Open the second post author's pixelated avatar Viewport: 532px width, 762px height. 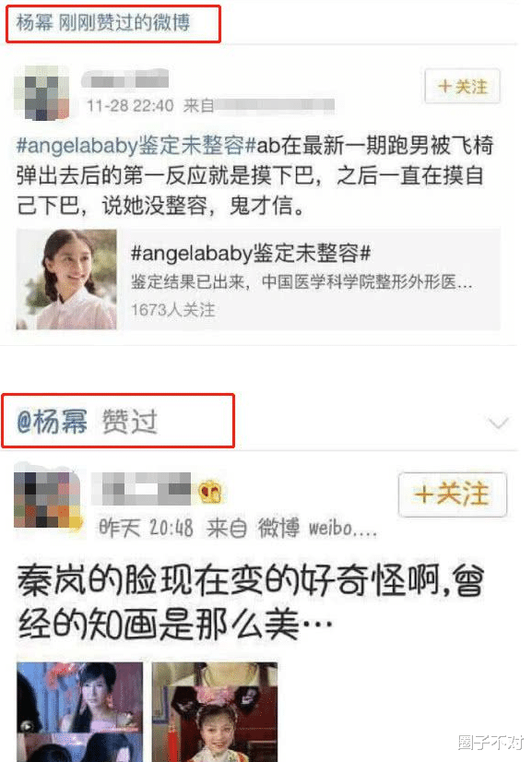click(x=46, y=500)
